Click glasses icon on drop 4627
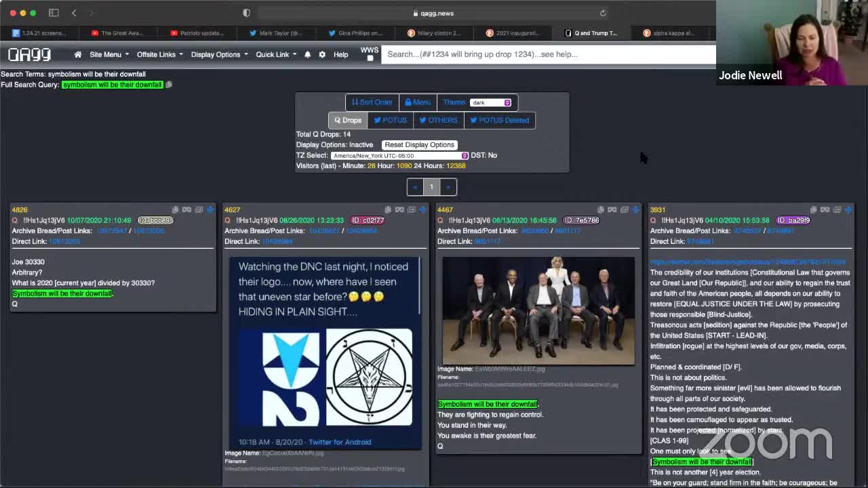Viewport: 868px width, 488px height. coord(399,209)
